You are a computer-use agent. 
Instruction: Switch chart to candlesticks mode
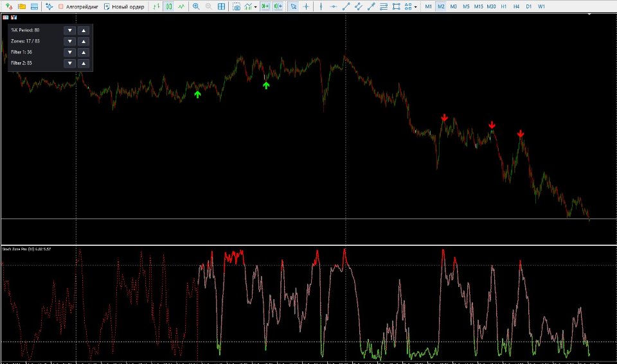point(169,6)
